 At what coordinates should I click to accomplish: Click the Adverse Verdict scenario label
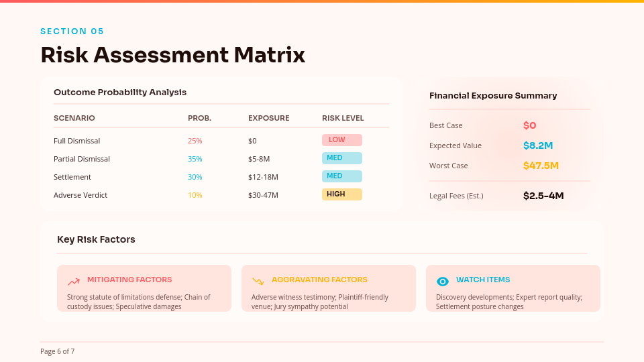(80, 195)
